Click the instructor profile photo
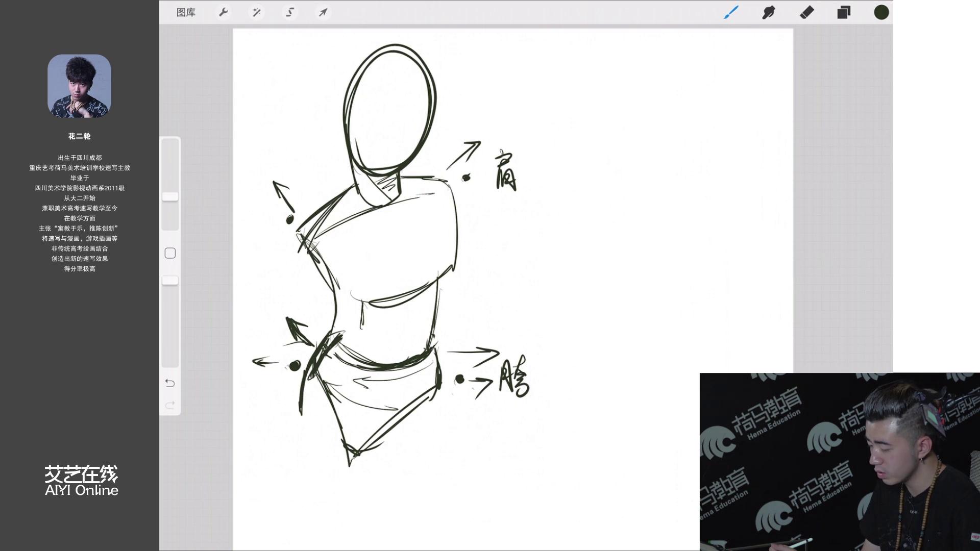Viewport: 980px width, 551px height. pyautogui.click(x=79, y=86)
